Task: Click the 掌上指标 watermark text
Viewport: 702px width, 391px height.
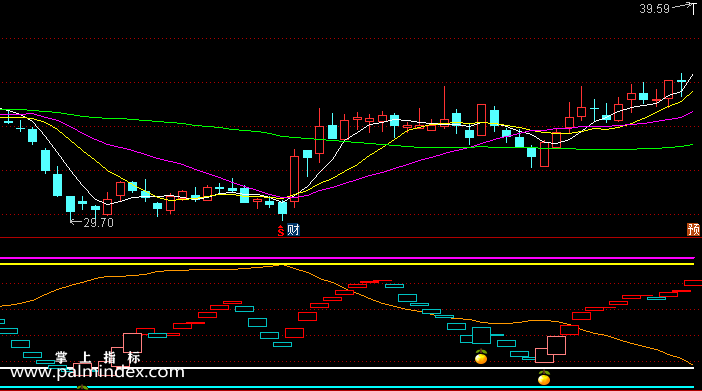Action: 98,357
